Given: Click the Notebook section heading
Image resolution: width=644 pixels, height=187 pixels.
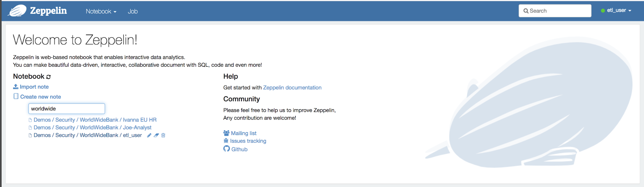Looking at the screenshot, I should click(x=29, y=76).
